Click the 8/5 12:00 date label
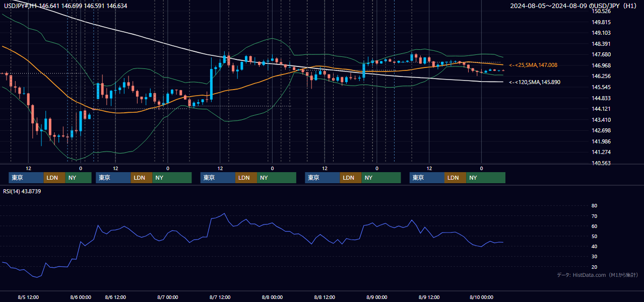This screenshot has height=302, width=644. 28,297
